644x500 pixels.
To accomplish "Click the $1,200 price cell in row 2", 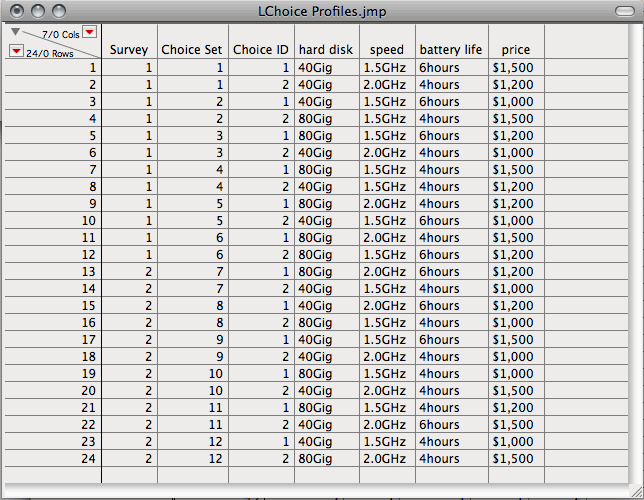I will 516,85.
